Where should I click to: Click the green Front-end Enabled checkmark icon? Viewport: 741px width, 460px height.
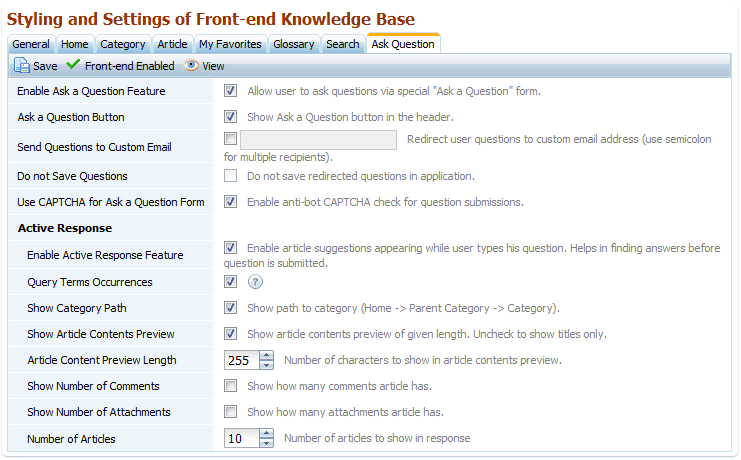tap(73, 64)
